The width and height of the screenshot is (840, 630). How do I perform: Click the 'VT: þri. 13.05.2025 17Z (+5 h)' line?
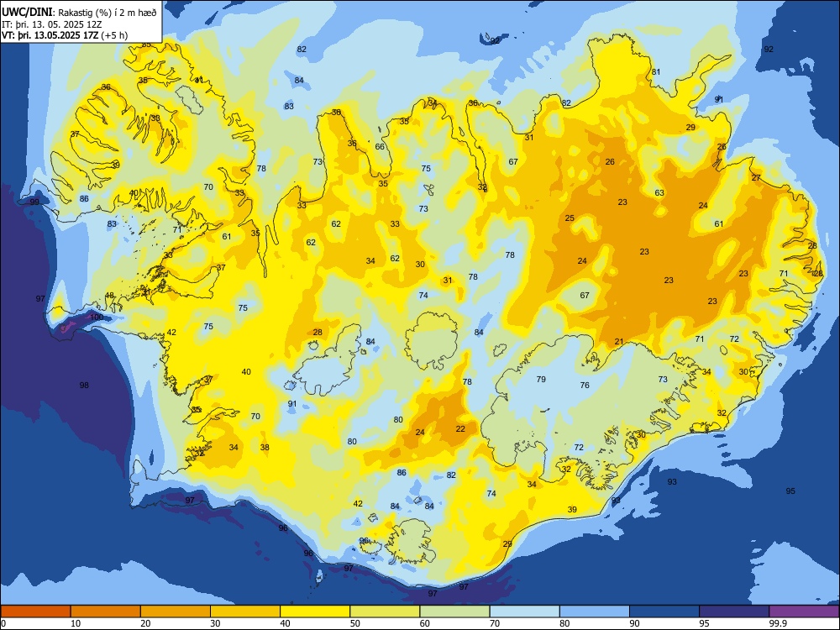point(65,35)
